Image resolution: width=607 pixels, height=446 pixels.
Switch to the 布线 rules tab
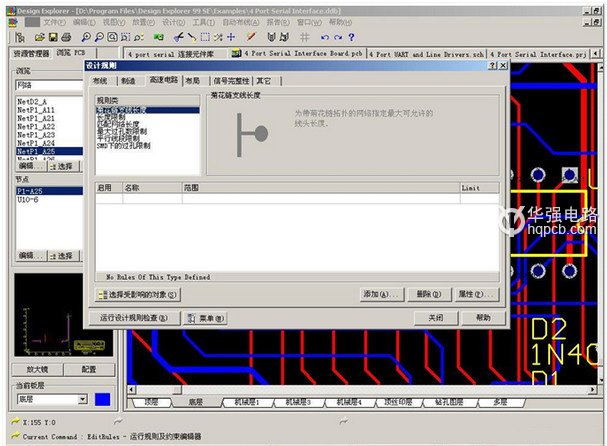[100, 80]
